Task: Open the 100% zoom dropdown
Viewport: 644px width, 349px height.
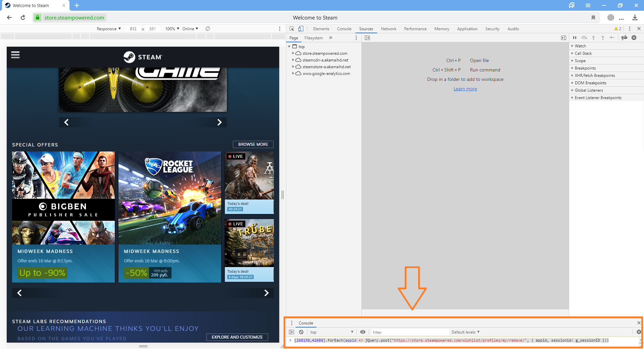Action: point(172,29)
